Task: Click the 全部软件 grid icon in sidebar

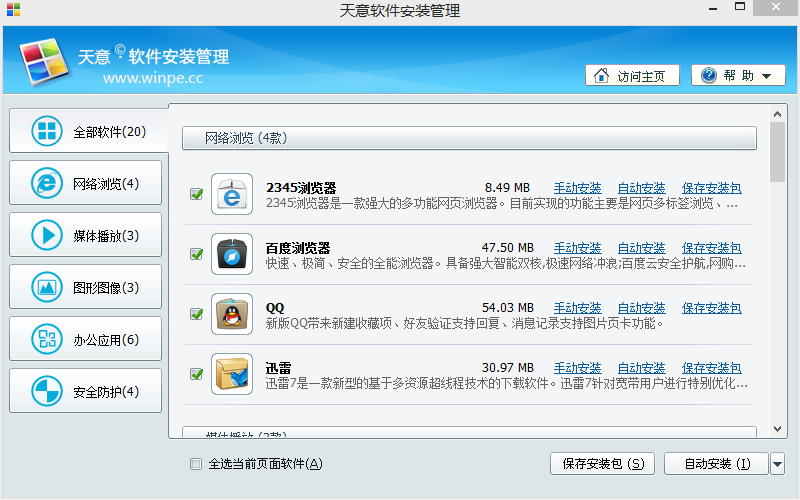Action: click(x=47, y=131)
